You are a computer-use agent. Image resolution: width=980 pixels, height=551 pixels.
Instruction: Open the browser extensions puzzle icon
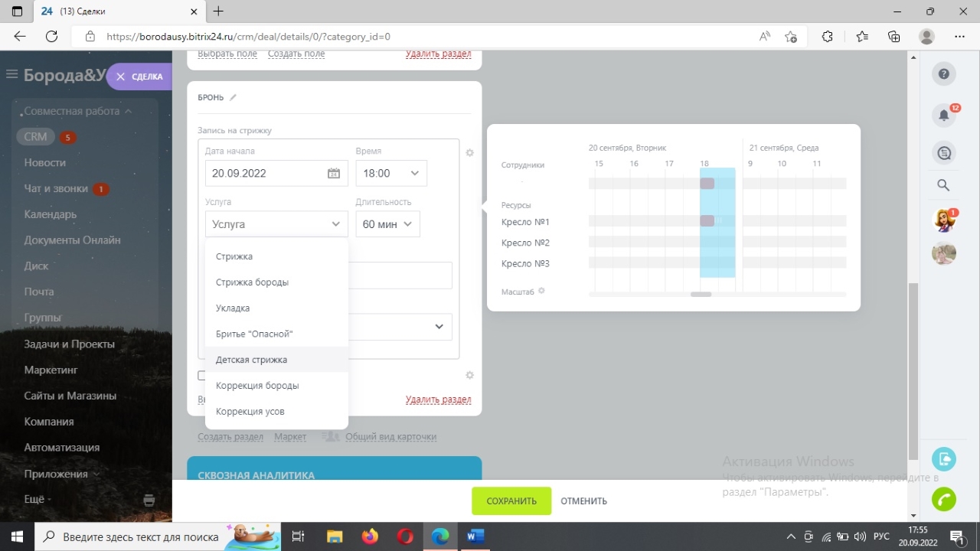pyautogui.click(x=828, y=36)
